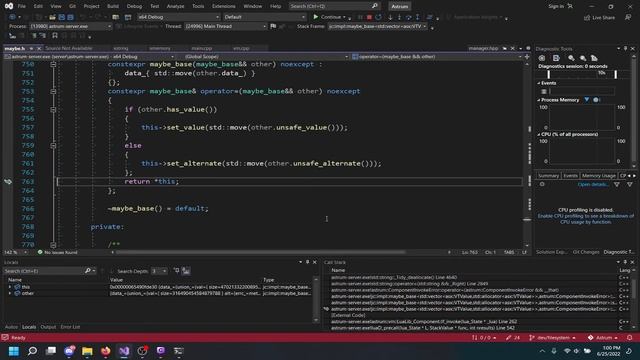Open the editor zoom 142% dropdown
Image resolution: width=640 pixels, height=360 pixels.
point(16,252)
